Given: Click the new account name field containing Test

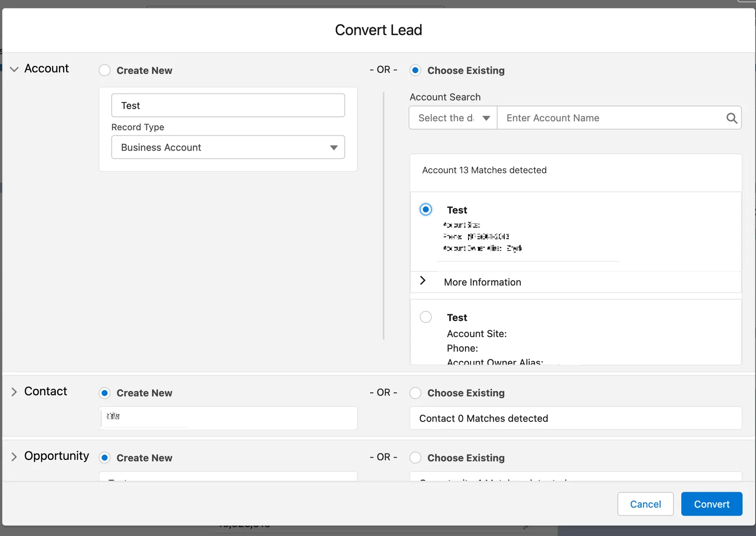Looking at the screenshot, I should pyautogui.click(x=228, y=105).
